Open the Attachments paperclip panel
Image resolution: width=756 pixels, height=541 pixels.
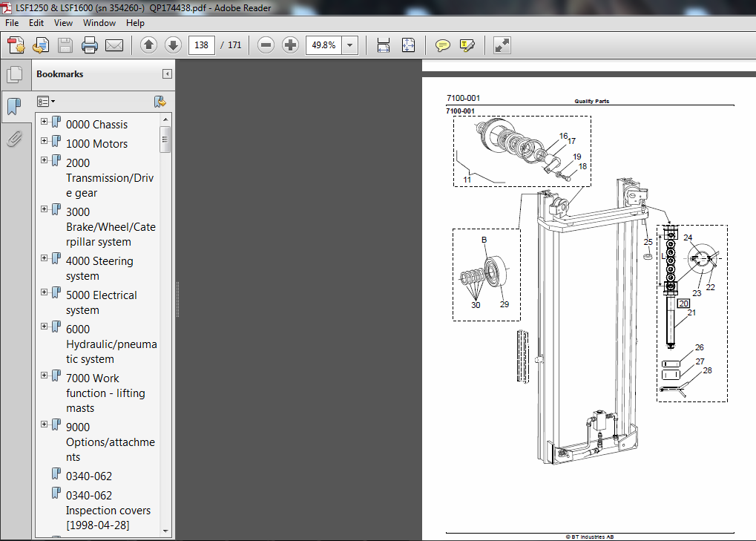[x=15, y=139]
